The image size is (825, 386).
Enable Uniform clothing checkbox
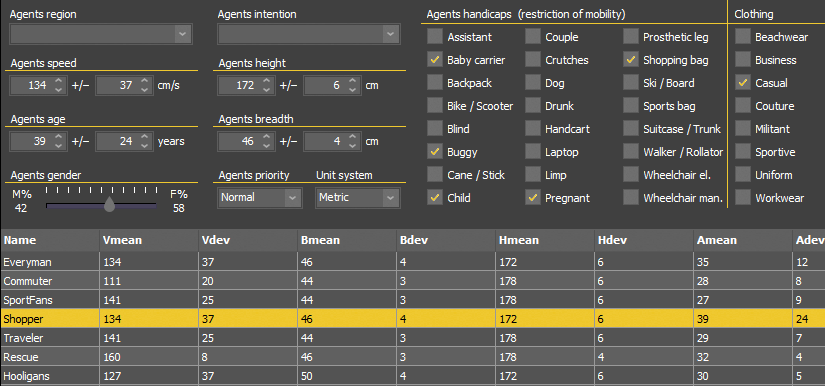tap(743, 175)
